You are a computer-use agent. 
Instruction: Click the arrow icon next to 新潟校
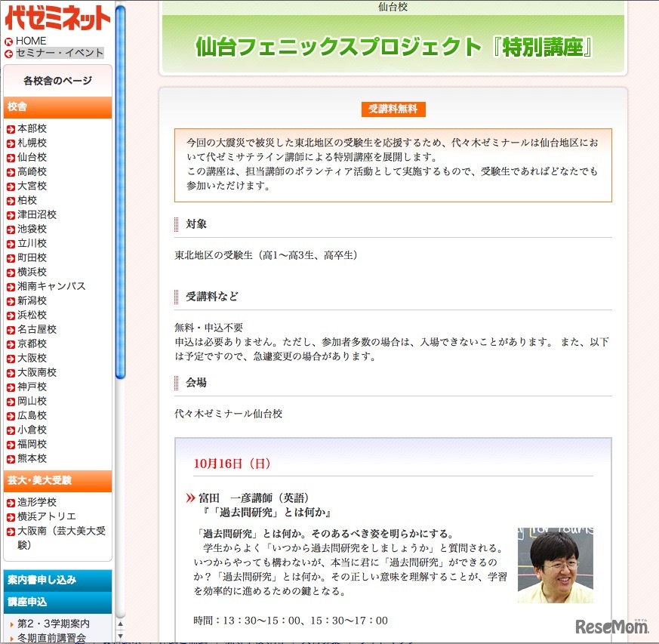point(11,301)
